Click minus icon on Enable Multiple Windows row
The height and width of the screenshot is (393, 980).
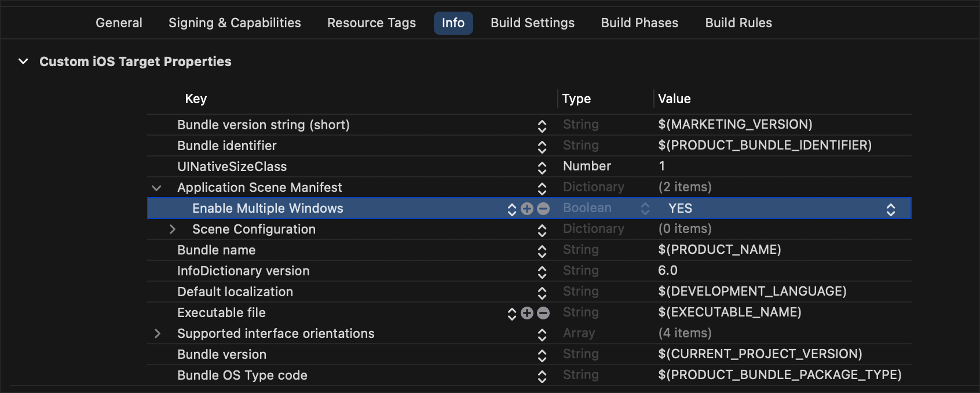click(x=543, y=209)
